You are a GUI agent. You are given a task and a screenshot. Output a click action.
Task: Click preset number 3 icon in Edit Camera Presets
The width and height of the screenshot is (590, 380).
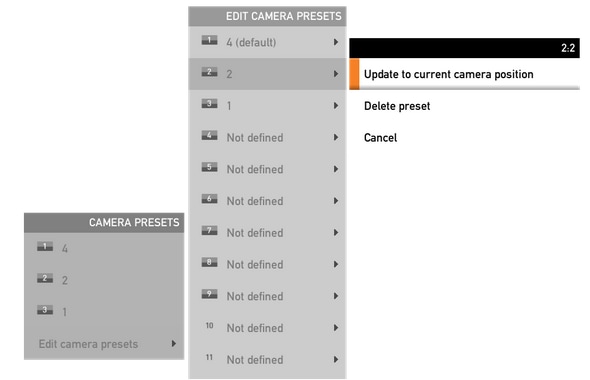pyautogui.click(x=209, y=103)
